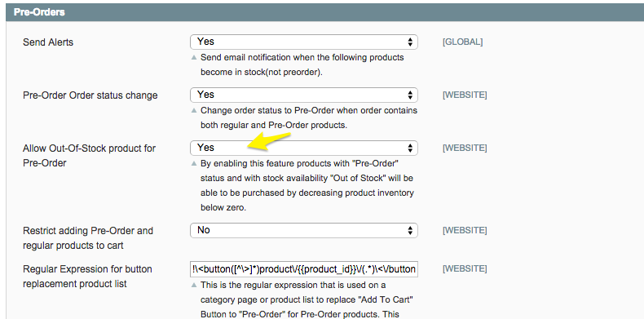
Task: Click the Regular Expression for button replacement label
Action: click(x=87, y=277)
